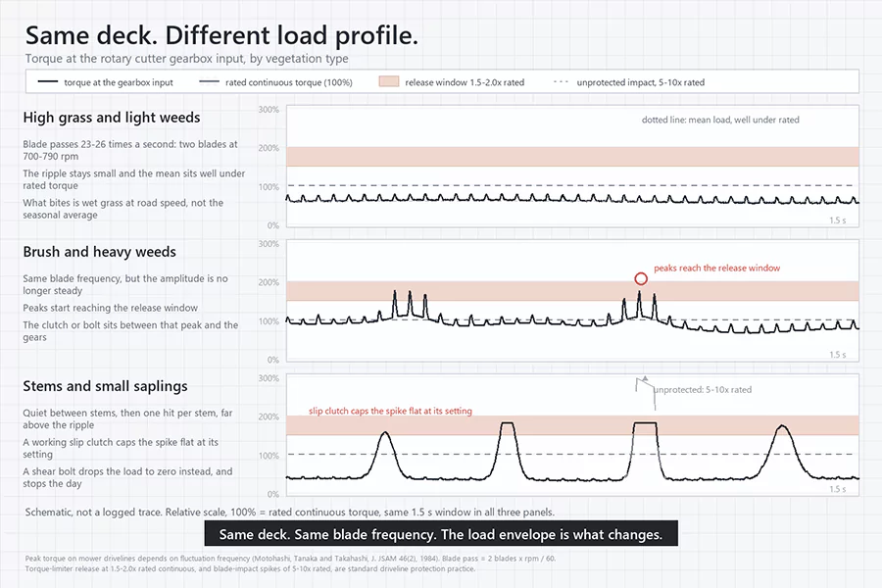Click heading 'Stems and small saplings'
This screenshot has height=588, width=882.
(105, 386)
